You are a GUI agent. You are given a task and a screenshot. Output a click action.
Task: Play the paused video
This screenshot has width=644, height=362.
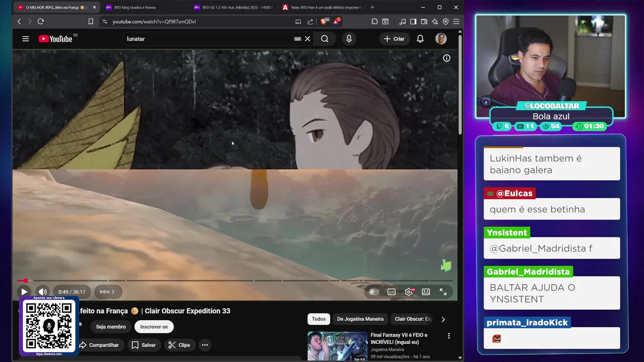pos(24,292)
